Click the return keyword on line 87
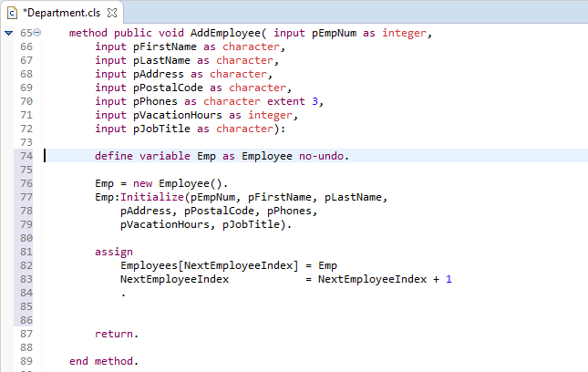Image resolution: width=588 pixels, height=372 pixels. click(114, 334)
